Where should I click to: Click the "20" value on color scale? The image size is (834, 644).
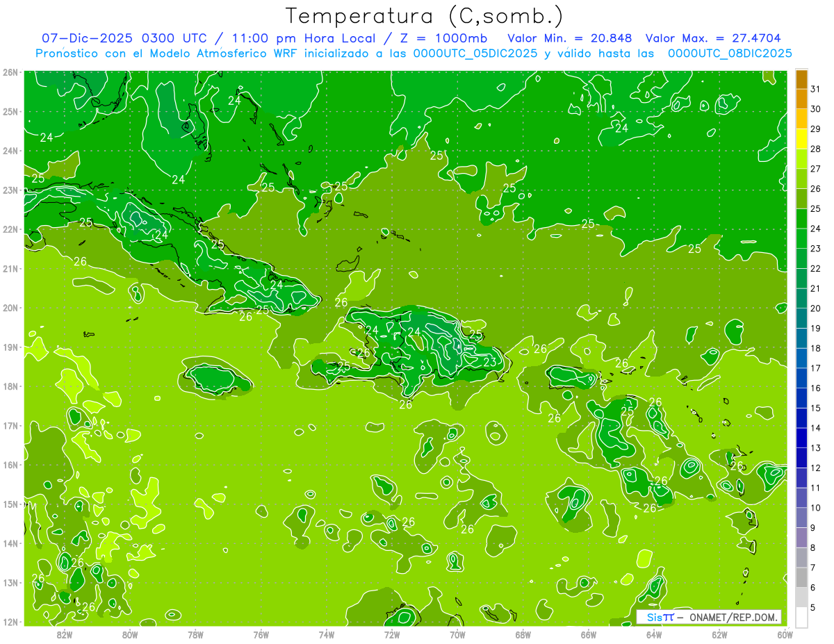pyautogui.click(x=815, y=308)
